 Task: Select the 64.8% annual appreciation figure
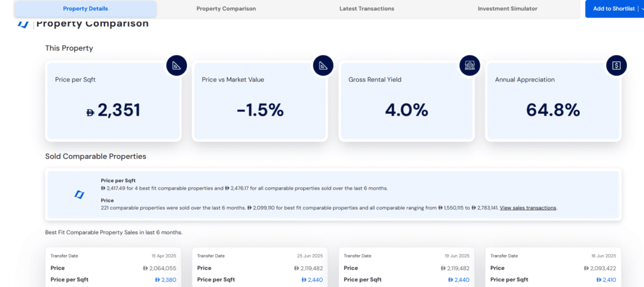(x=553, y=111)
